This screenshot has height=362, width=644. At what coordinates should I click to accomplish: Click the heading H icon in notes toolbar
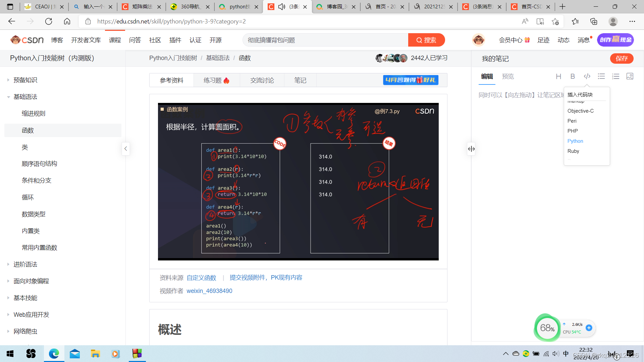tap(558, 76)
